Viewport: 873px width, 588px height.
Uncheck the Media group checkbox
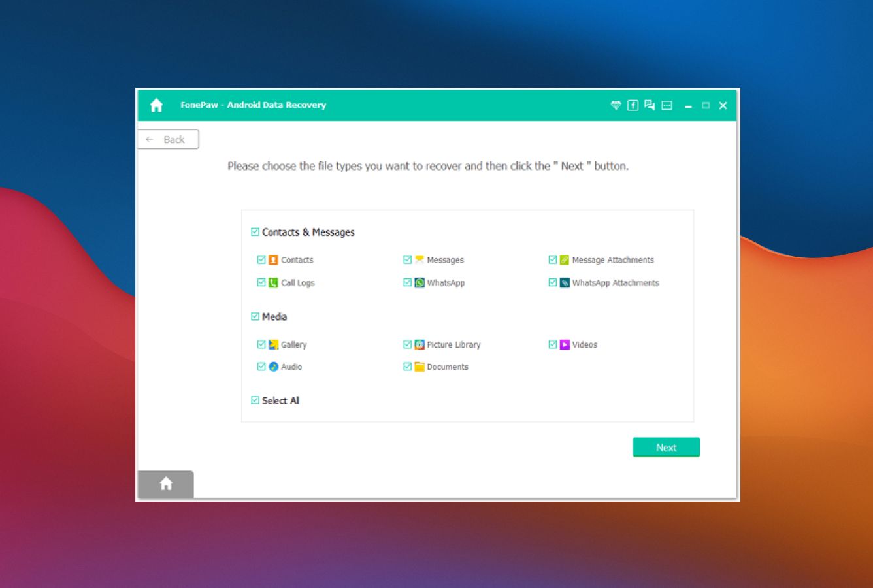255,316
